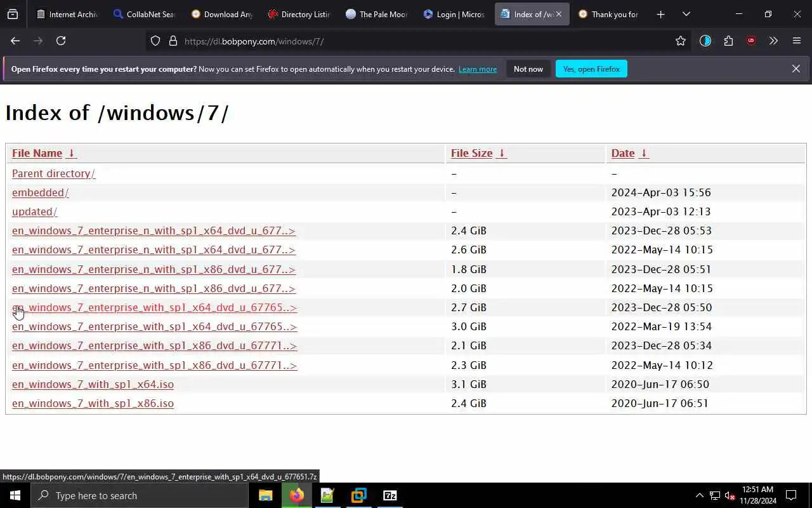
Task: Switch to the Login | Microsoft tab
Action: [454, 14]
